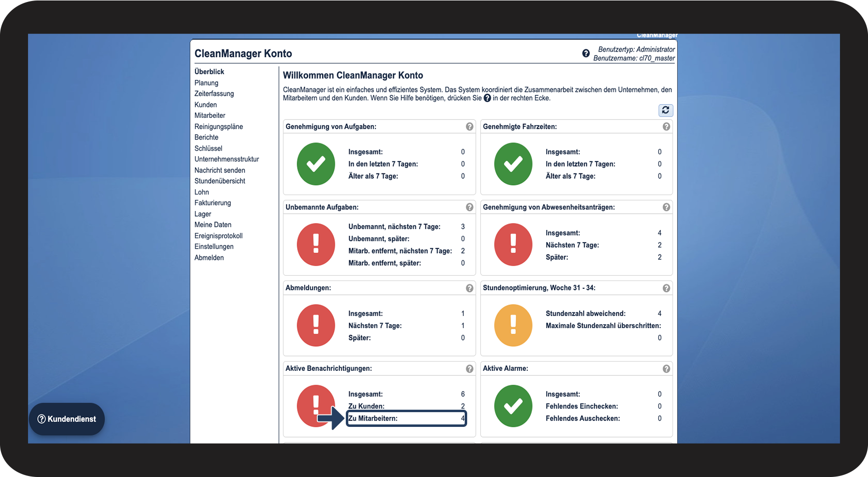The width and height of the screenshot is (868, 477).
Task: Click Später row in Abwesenheitsanträgen panel
Action: pyautogui.click(x=604, y=257)
